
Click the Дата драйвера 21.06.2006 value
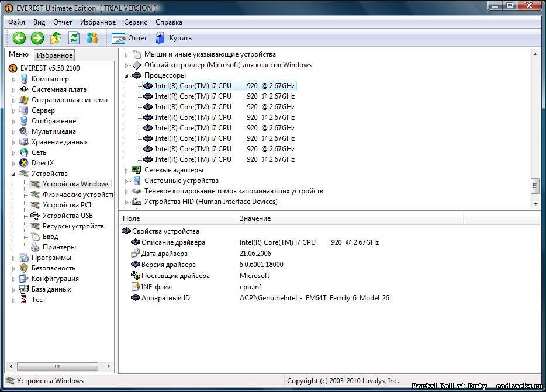(x=255, y=254)
